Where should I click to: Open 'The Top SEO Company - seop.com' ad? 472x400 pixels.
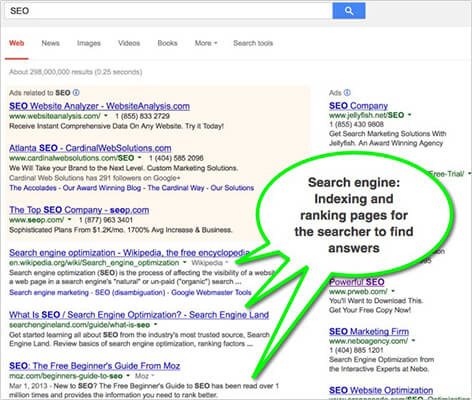click(x=79, y=210)
